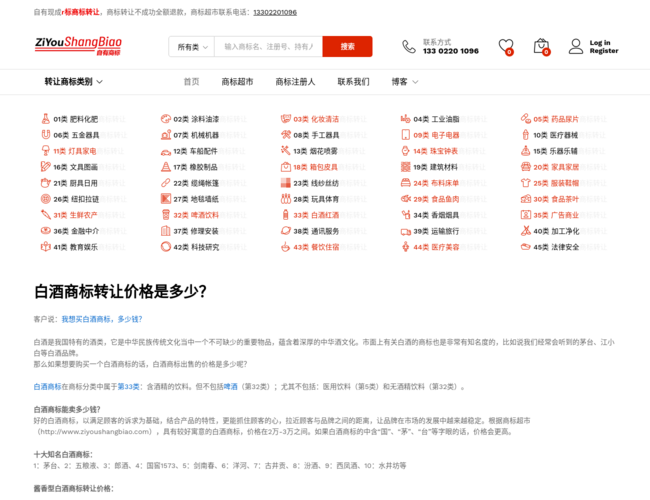Expand the 博客 nav dropdown
Image resolution: width=650 pixels, height=500 pixels.
405,82
